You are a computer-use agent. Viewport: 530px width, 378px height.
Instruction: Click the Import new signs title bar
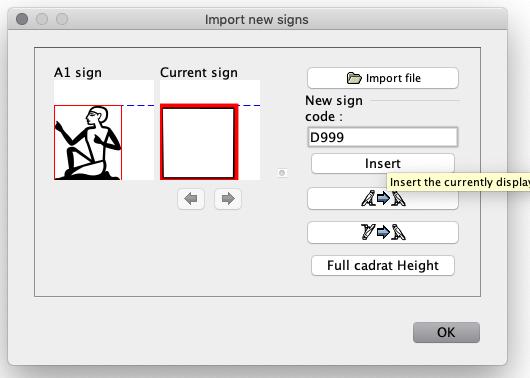[257, 19]
